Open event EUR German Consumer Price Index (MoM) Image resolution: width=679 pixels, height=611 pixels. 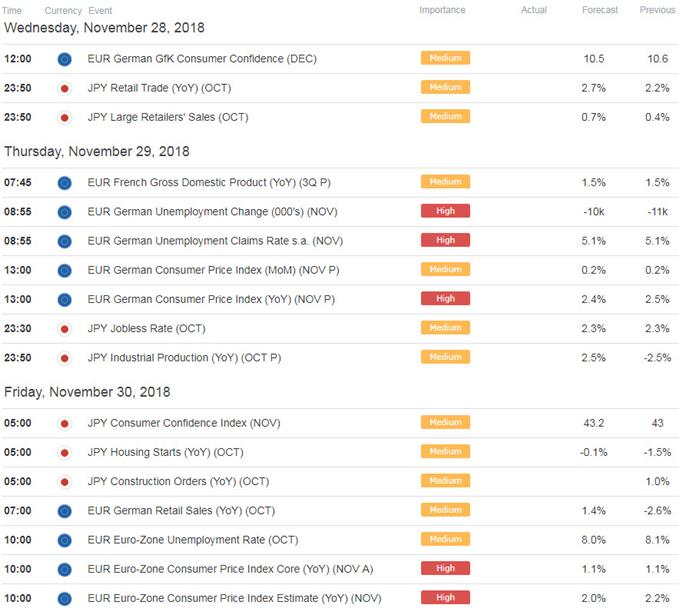[213, 271]
